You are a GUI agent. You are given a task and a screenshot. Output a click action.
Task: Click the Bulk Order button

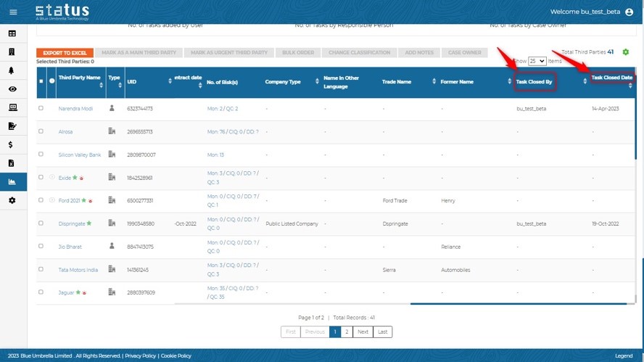pyautogui.click(x=298, y=52)
